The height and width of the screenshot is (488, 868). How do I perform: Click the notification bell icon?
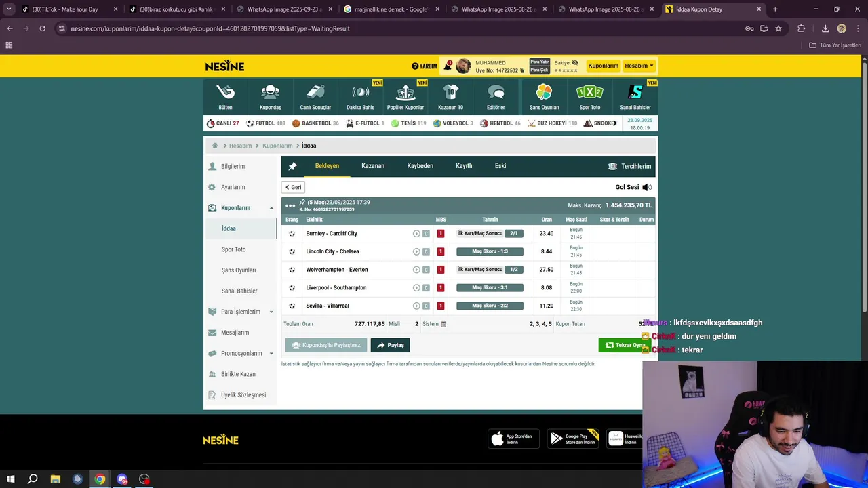(x=448, y=66)
